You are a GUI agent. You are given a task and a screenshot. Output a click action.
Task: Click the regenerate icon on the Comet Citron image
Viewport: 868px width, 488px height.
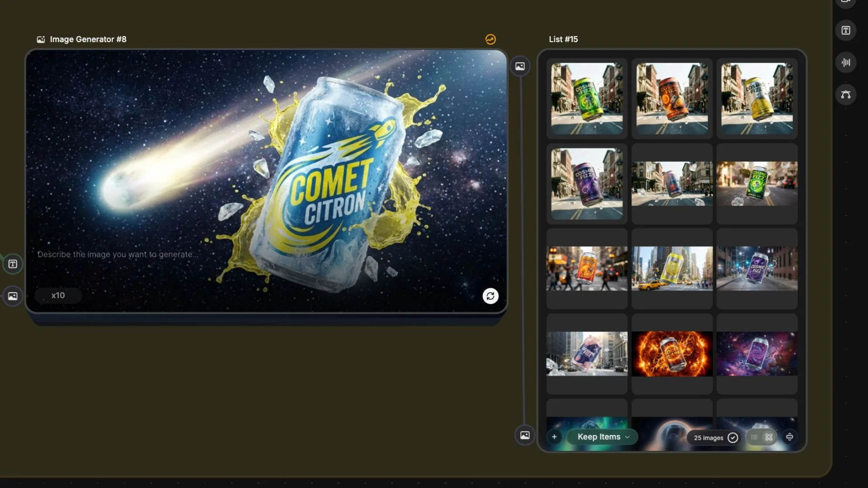click(x=490, y=296)
